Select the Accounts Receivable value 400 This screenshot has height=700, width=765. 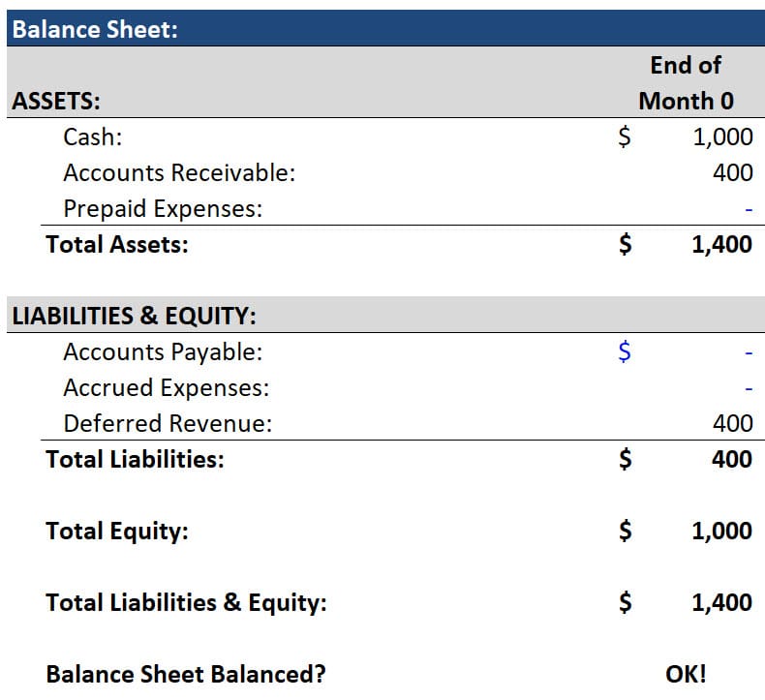click(x=733, y=172)
